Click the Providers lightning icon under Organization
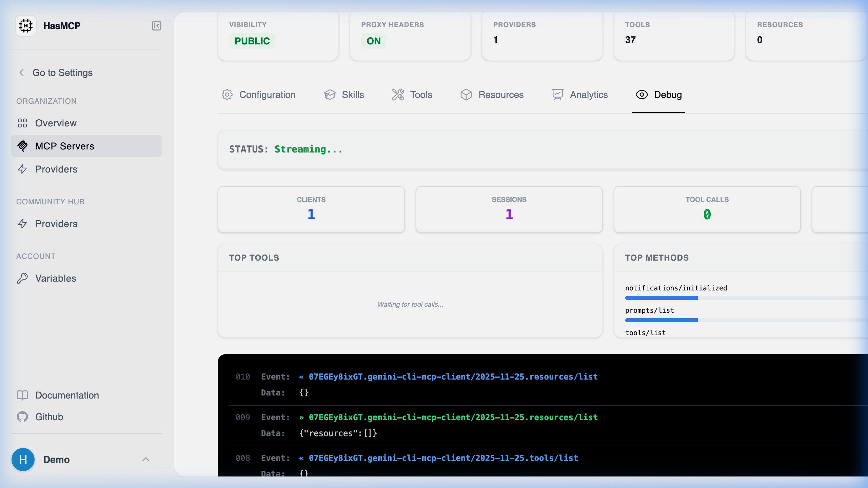Screen dimensions: 868x488 click(23, 169)
